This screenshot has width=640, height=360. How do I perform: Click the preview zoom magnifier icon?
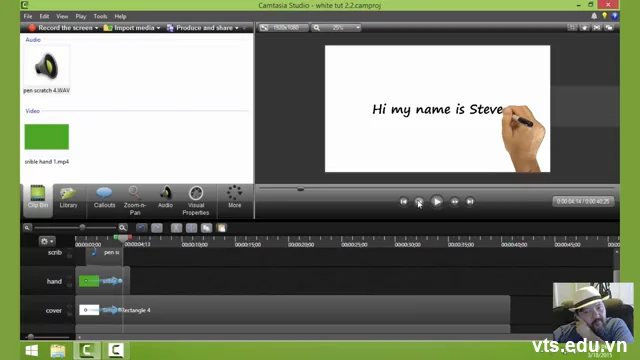coord(316,28)
